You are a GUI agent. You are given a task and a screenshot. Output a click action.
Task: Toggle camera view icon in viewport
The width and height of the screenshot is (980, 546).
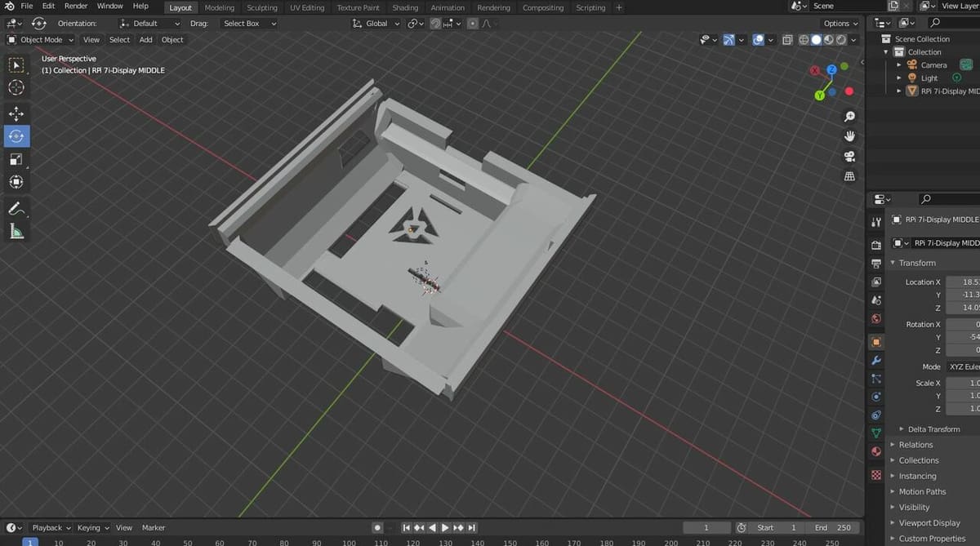(x=849, y=156)
